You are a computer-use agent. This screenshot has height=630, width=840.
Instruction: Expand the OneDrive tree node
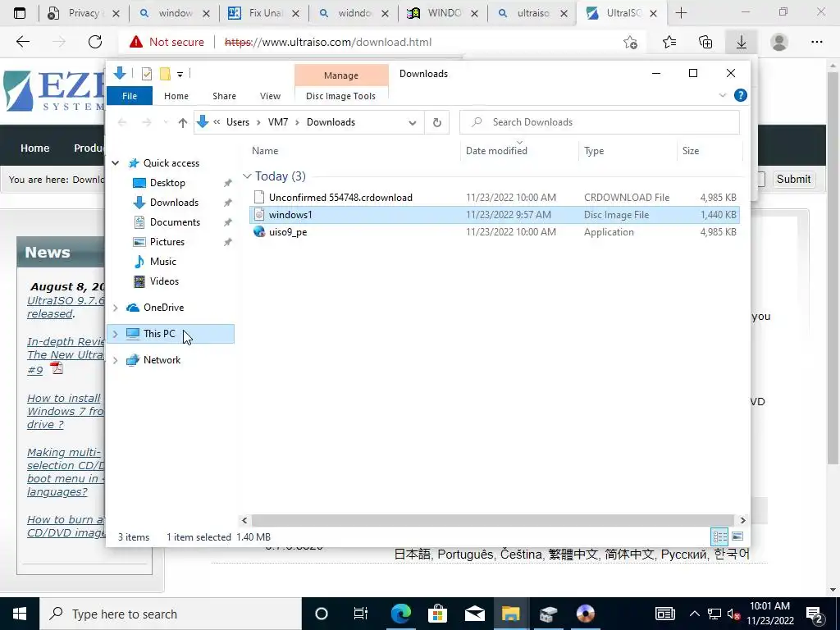pos(115,308)
